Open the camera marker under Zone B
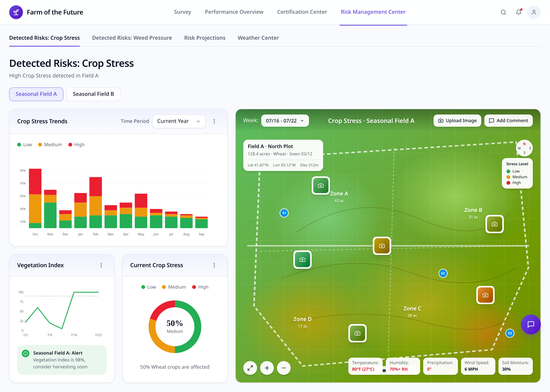The width and height of the screenshot is (550, 392). pos(494,224)
